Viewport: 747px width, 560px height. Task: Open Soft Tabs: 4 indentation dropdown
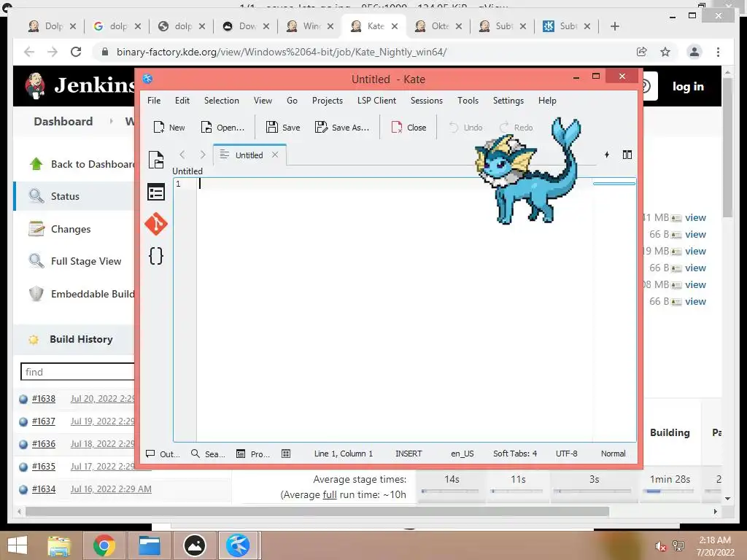(x=515, y=454)
